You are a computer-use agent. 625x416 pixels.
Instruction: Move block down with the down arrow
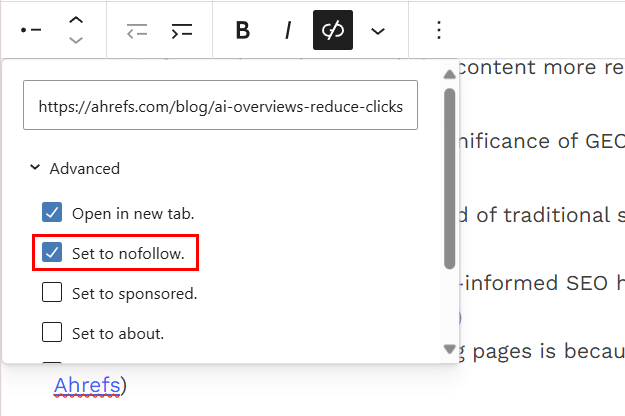coord(76,40)
